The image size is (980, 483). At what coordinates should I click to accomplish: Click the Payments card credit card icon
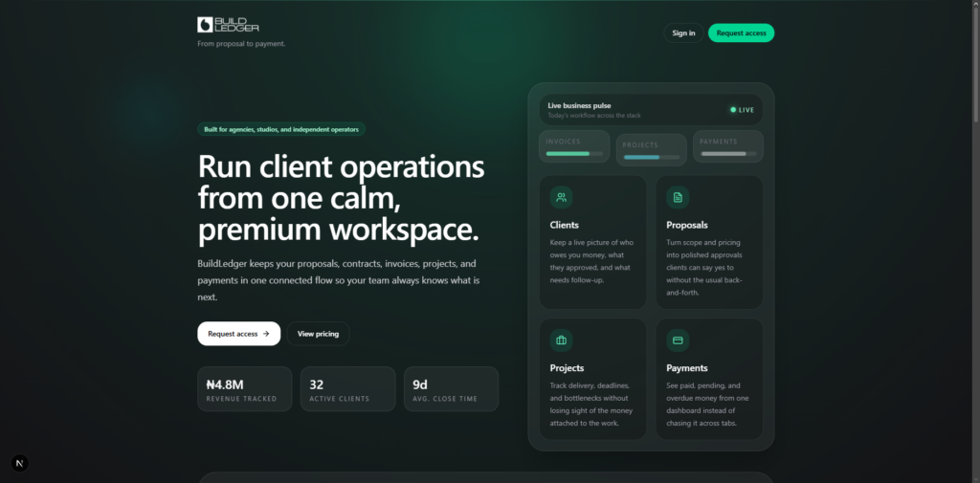[x=678, y=340]
